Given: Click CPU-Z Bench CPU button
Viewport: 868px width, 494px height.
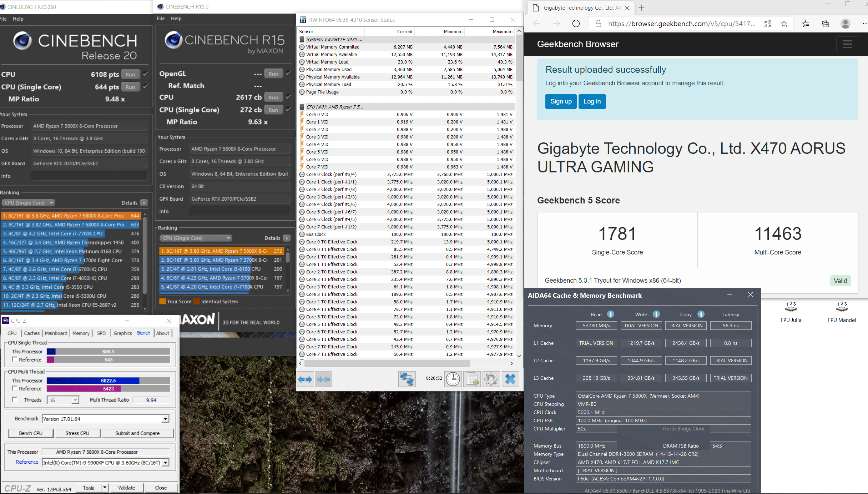Looking at the screenshot, I should pyautogui.click(x=31, y=433).
